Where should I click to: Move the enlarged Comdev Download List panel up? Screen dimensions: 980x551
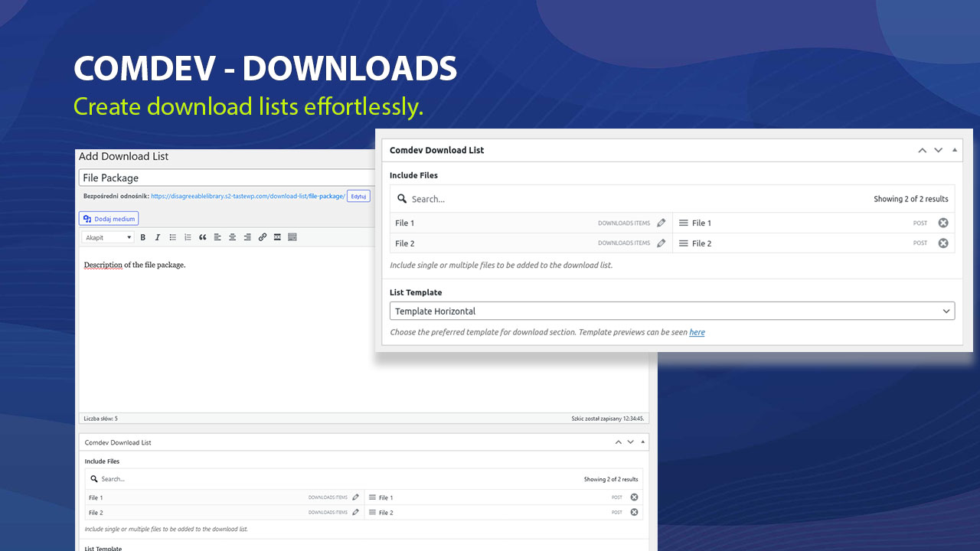coord(923,150)
